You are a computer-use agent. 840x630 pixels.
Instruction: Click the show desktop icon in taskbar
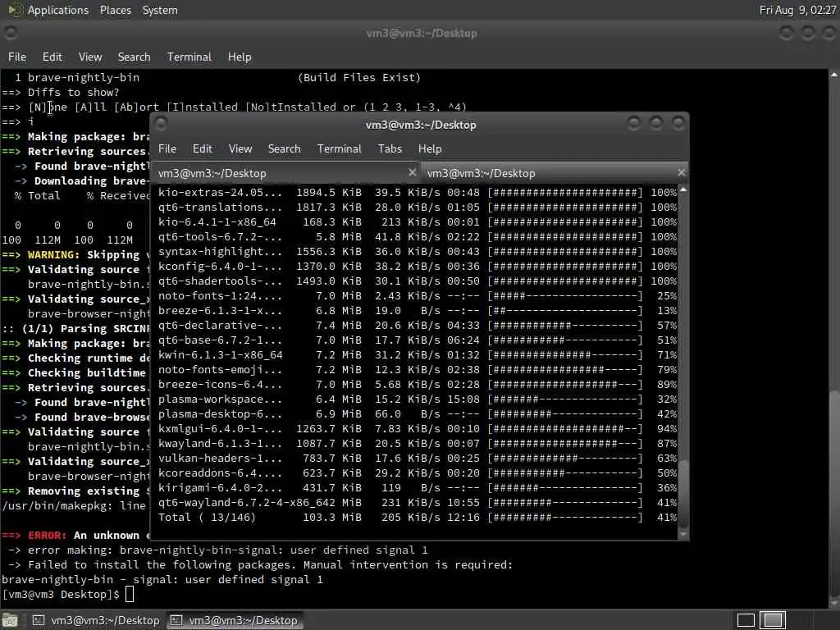pos(10,620)
